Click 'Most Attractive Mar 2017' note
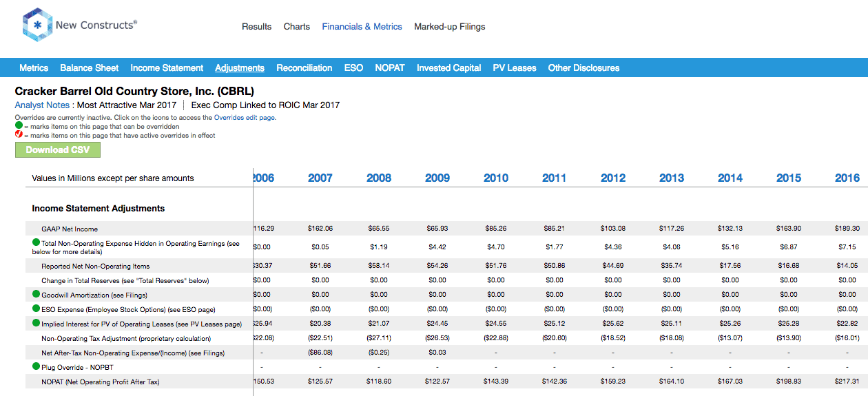The width and height of the screenshot is (868, 396). tap(127, 105)
